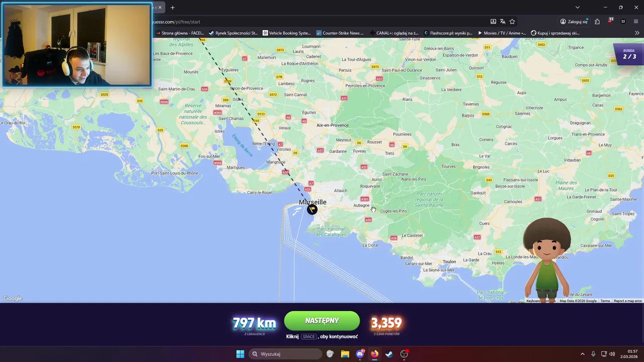
Task: Click the red extension icon with badge
Action: point(610,21)
